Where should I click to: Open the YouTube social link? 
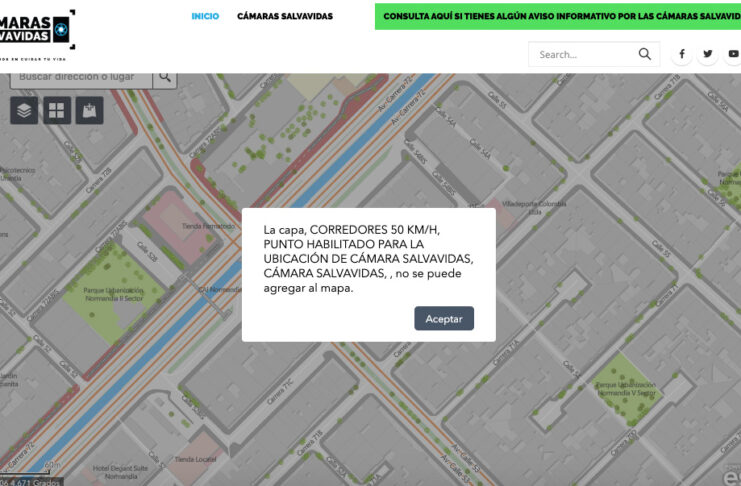coord(733,54)
